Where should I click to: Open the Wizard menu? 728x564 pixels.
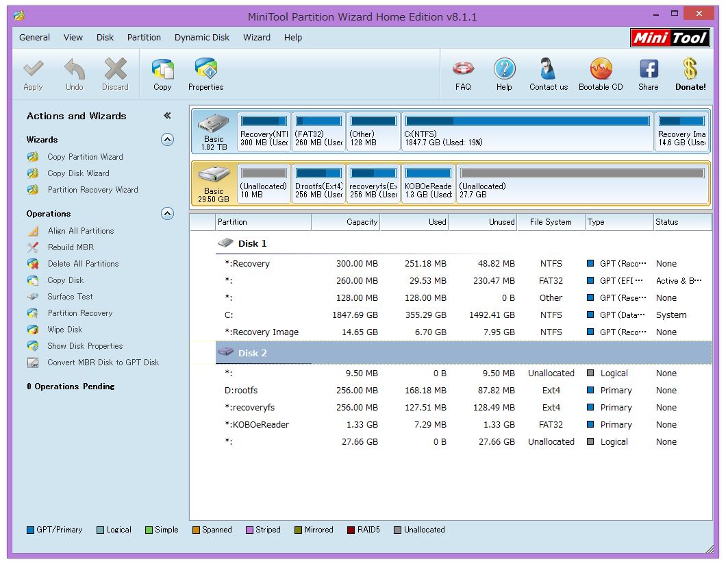257,38
